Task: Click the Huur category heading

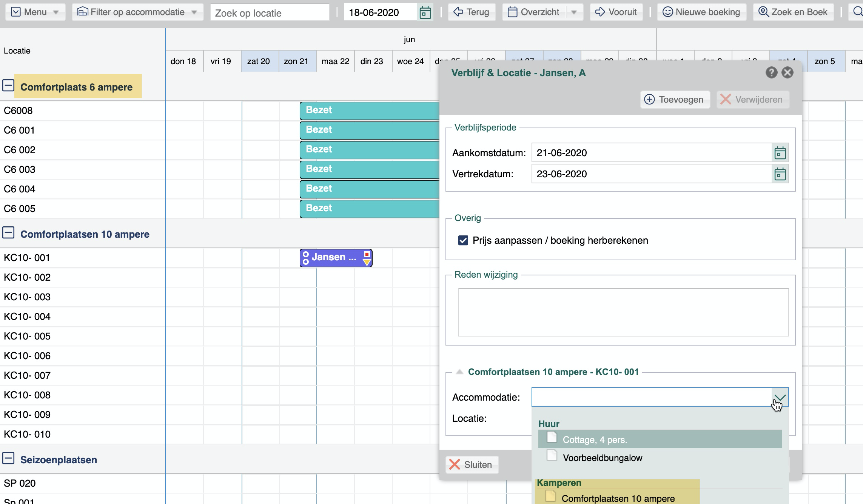Action: (x=549, y=424)
